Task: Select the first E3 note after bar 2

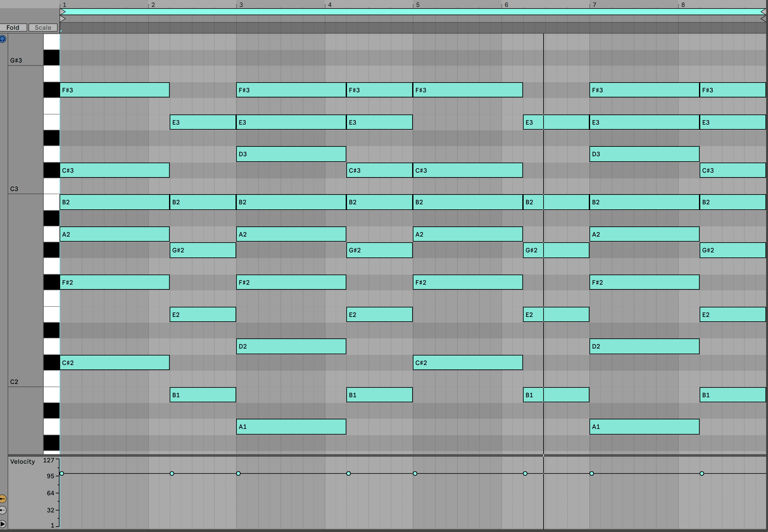Action: pyautogui.click(x=203, y=122)
